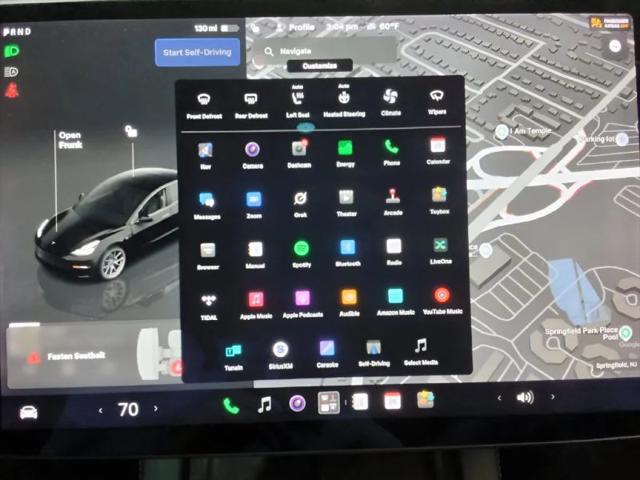Open the Calendar shortcut in the bottom bar

click(392, 400)
